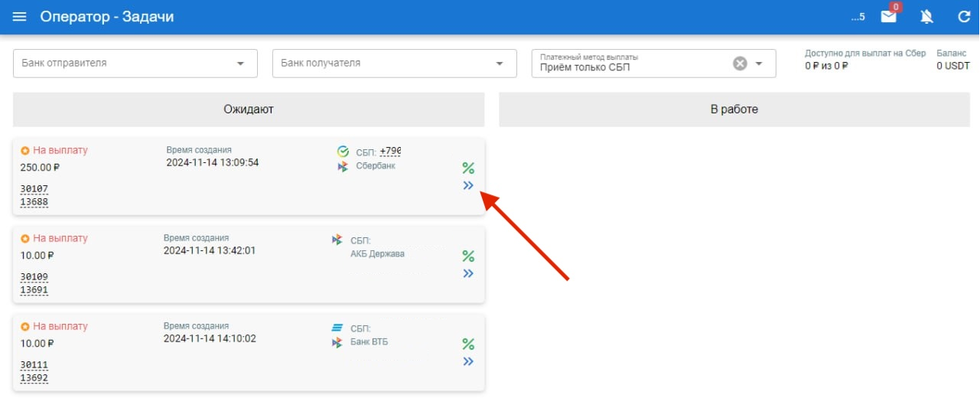This screenshot has height=405, width=980.
Task: Move АКБ Держава task to work
Action: click(x=468, y=273)
